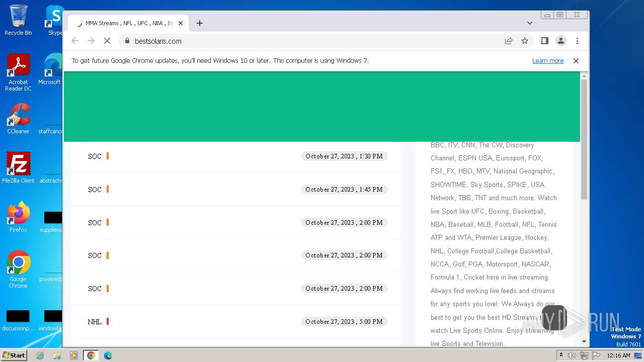Screen dimensions: 644x362
Task: Bookmark this tab with the star icon
Action: pos(525,41)
